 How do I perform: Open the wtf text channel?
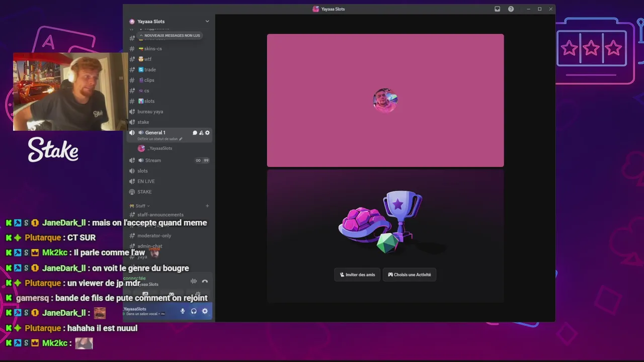pyautogui.click(x=147, y=59)
